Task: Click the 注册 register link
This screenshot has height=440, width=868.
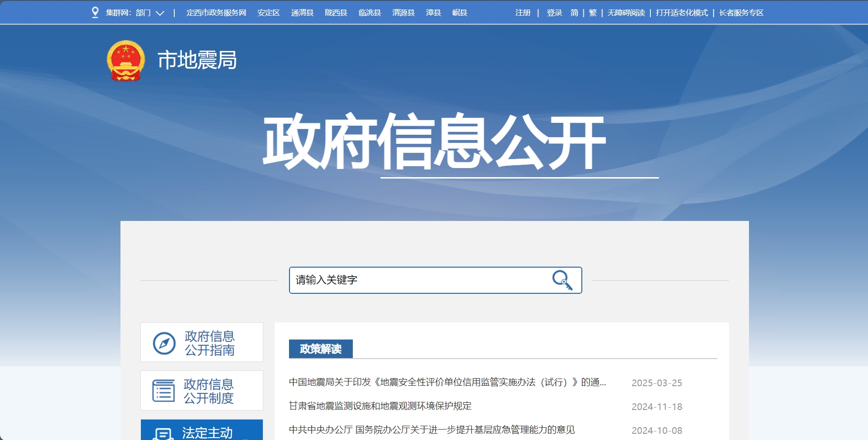Action: pos(523,13)
